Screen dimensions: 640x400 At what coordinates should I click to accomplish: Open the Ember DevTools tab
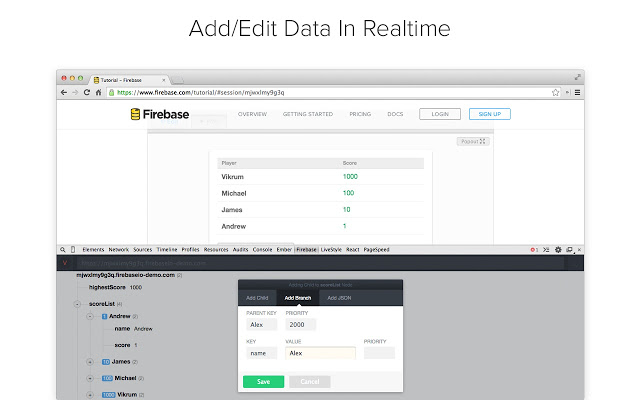tap(284, 249)
